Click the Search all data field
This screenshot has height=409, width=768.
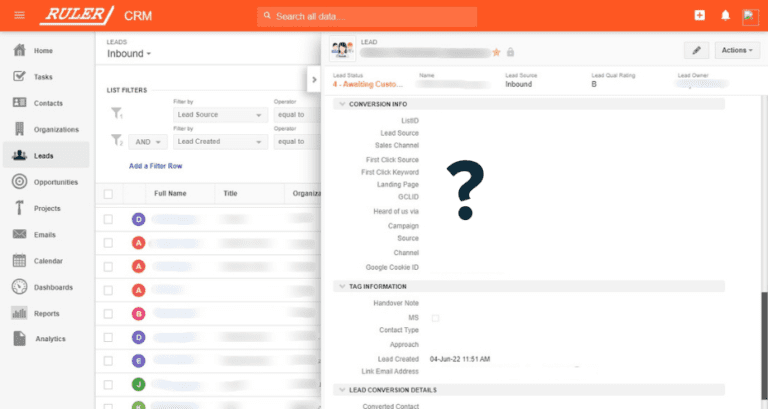tap(367, 16)
